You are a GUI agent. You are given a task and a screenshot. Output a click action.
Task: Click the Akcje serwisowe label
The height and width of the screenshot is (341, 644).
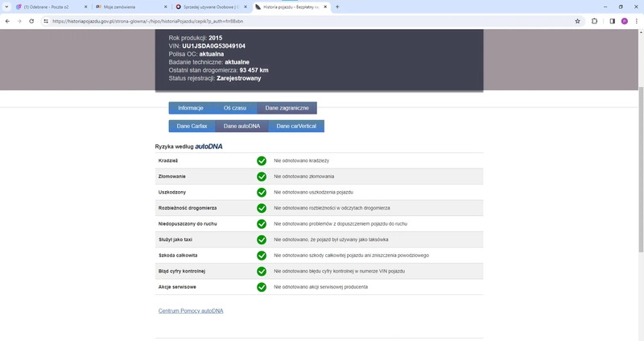click(177, 287)
